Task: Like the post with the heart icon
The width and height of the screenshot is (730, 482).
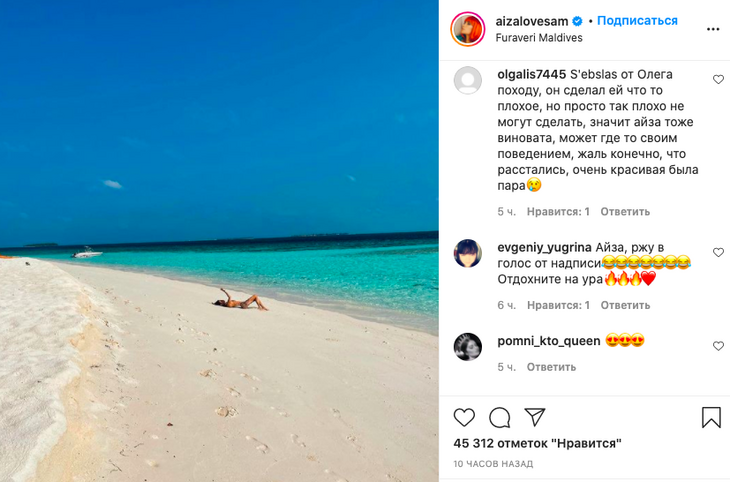Action: [x=464, y=417]
